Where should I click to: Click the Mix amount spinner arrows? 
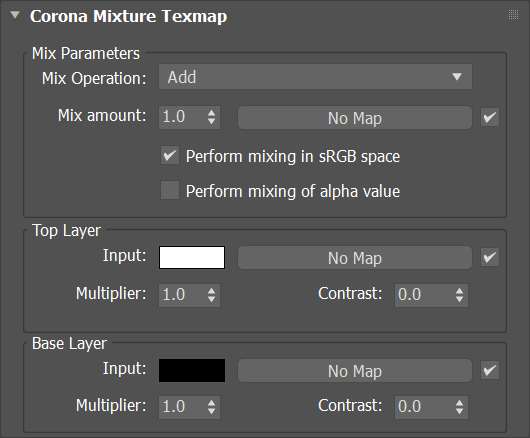pos(212,117)
